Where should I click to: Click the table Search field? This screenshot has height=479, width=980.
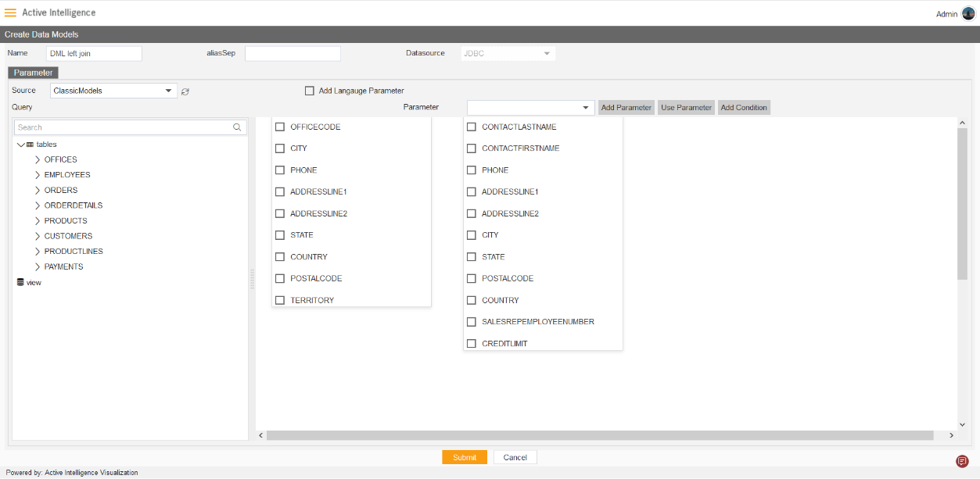131,127
